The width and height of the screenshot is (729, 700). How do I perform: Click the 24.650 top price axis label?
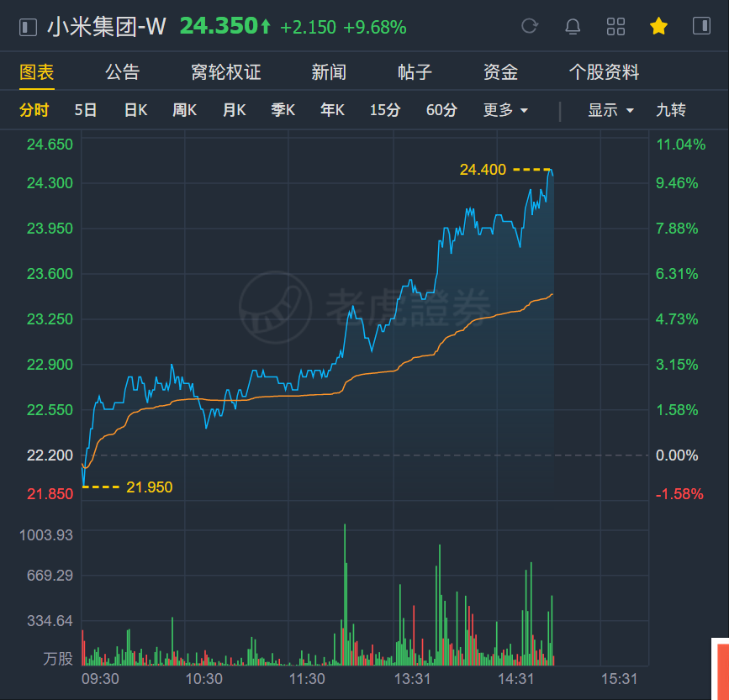(x=50, y=145)
